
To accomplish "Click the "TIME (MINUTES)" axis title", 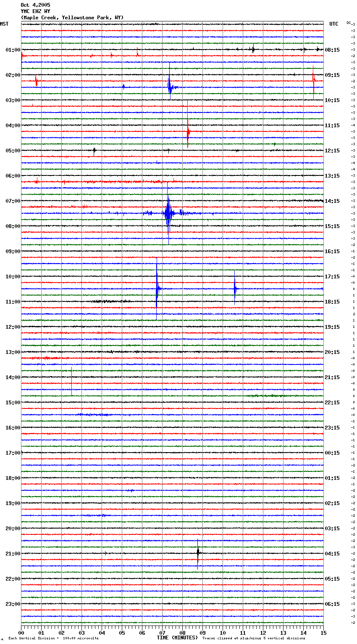I will tap(177, 638).
